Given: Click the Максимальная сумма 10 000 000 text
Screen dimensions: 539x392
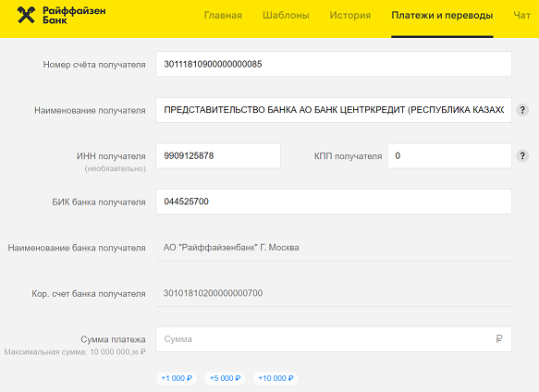Looking at the screenshot, I should pos(75,352).
